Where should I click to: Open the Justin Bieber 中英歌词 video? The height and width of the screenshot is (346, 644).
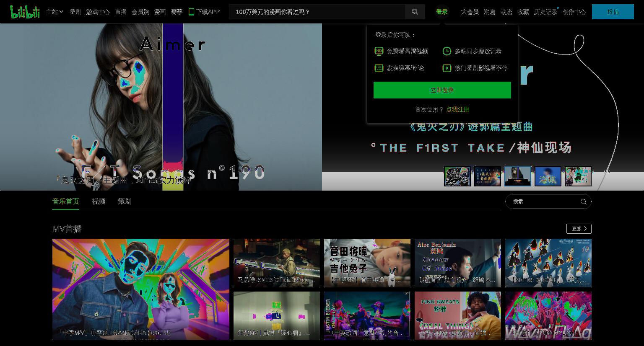pyautogui.click(x=367, y=316)
